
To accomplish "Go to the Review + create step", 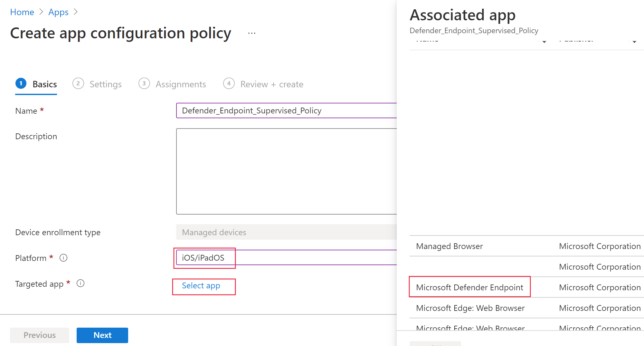I will pyautogui.click(x=263, y=84).
